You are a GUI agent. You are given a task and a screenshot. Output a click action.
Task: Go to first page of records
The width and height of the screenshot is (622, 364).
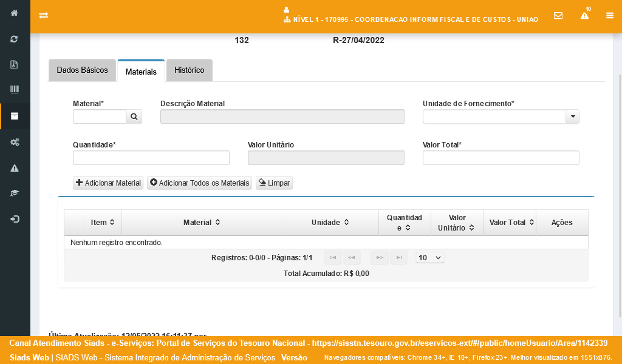(x=333, y=258)
